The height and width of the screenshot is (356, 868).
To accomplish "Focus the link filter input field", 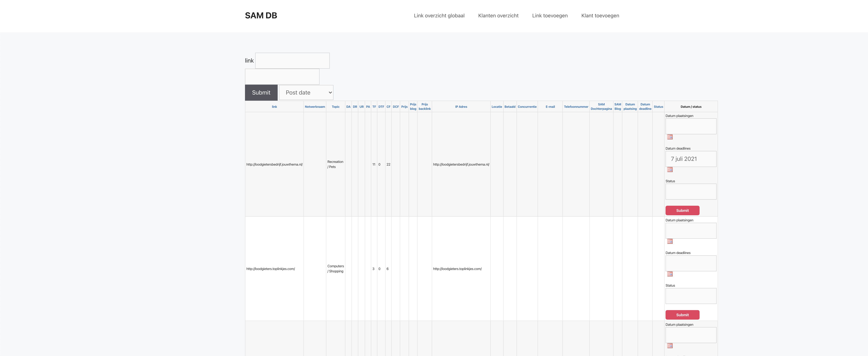I will pos(292,61).
